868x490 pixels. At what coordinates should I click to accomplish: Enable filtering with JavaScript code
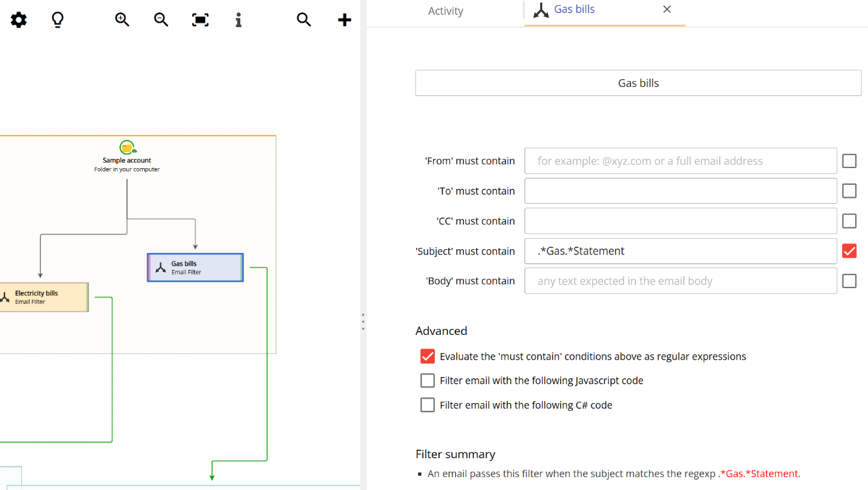pyautogui.click(x=427, y=380)
